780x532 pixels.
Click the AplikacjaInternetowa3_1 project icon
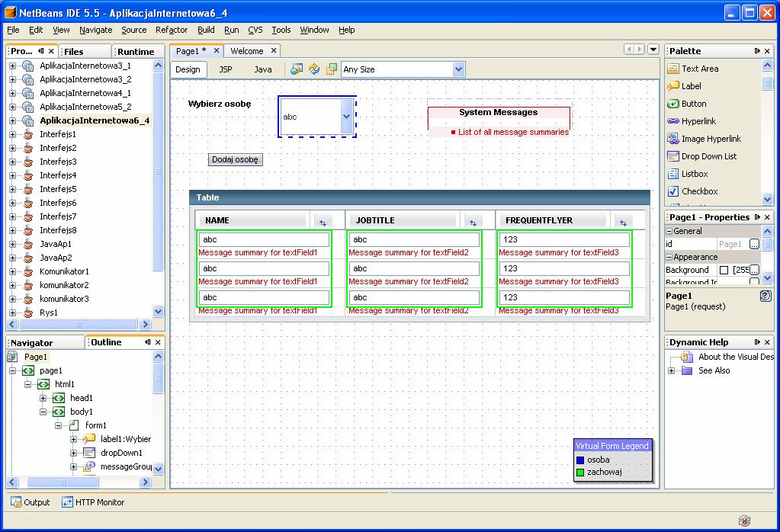[28, 66]
